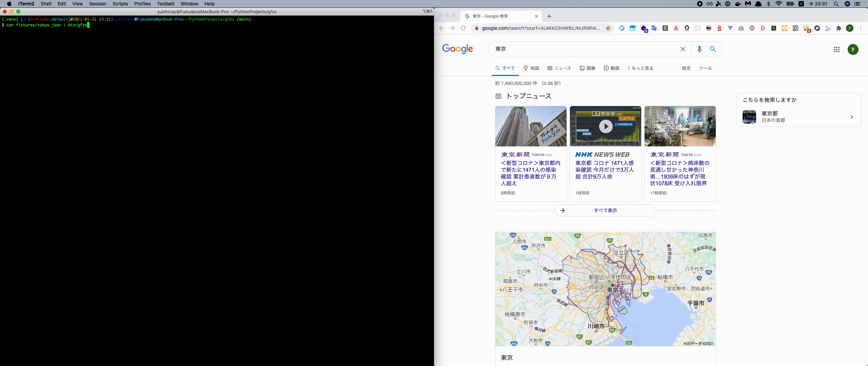
Task: Open the 東京新聞 1471人 news article
Action: [530, 173]
